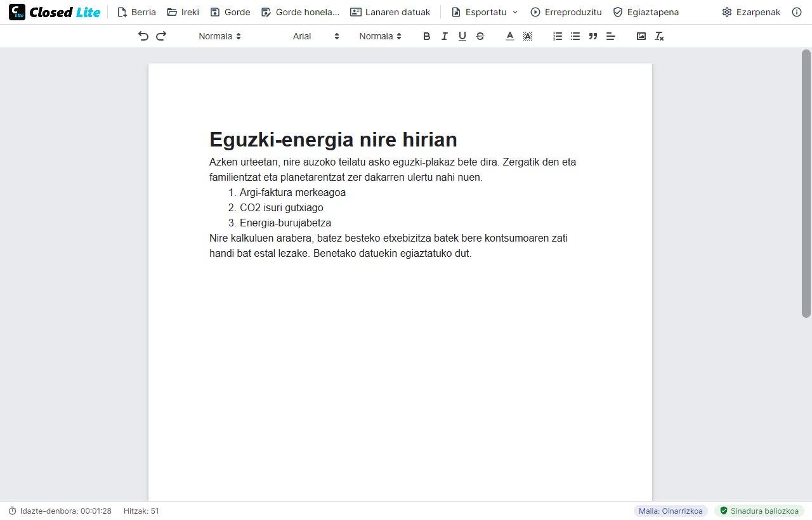
Task: Toggle underline formatting
Action: 462,36
